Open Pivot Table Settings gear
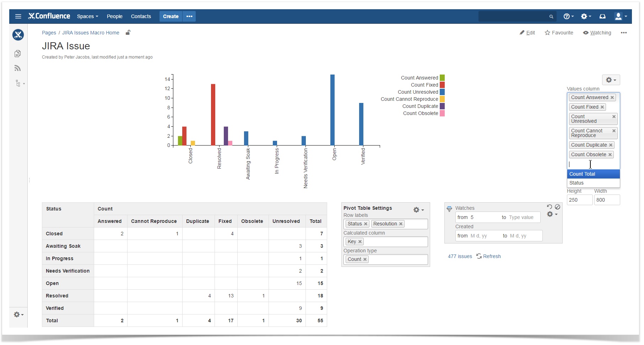The width and height of the screenshot is (644, 345). click(418, 210)
